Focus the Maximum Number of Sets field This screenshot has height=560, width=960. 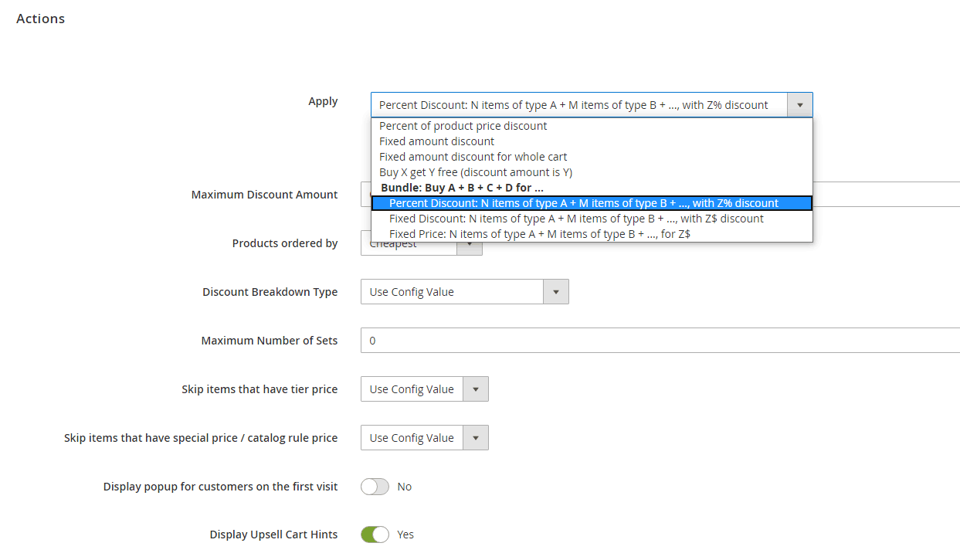[x=660, y=341]
